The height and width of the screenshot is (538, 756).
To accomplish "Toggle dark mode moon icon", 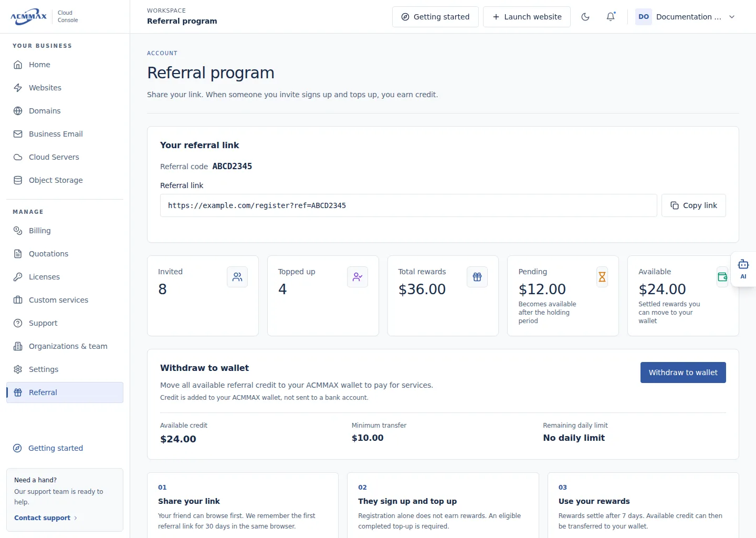I will pos(585,17).
